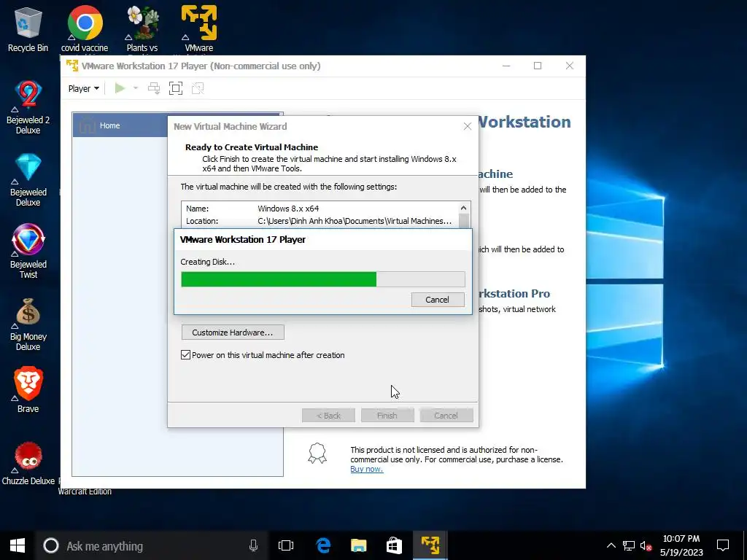This screenshot has height=560, width=747.
Task: Show hidden system tray icons
Action: coord(611,545)
